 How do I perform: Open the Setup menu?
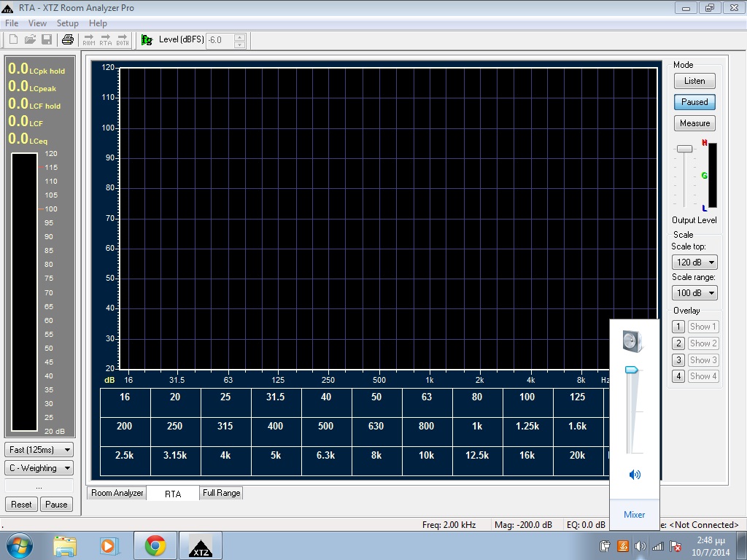click(68, 23)
